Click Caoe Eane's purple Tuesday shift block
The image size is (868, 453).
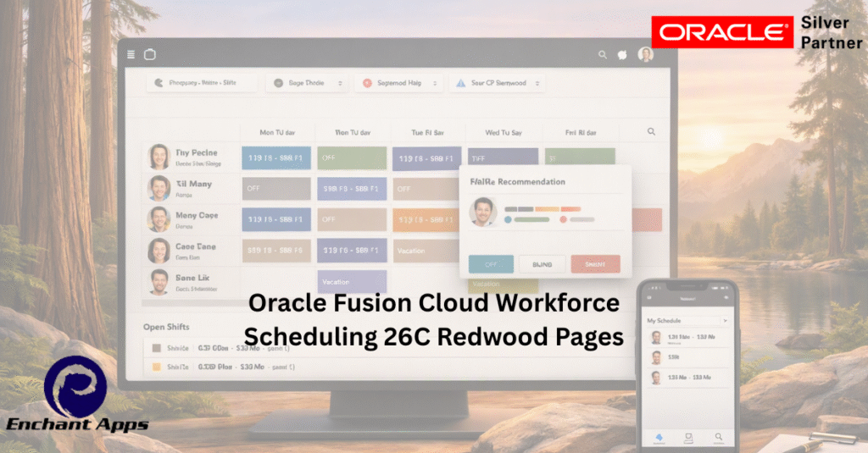352,251
